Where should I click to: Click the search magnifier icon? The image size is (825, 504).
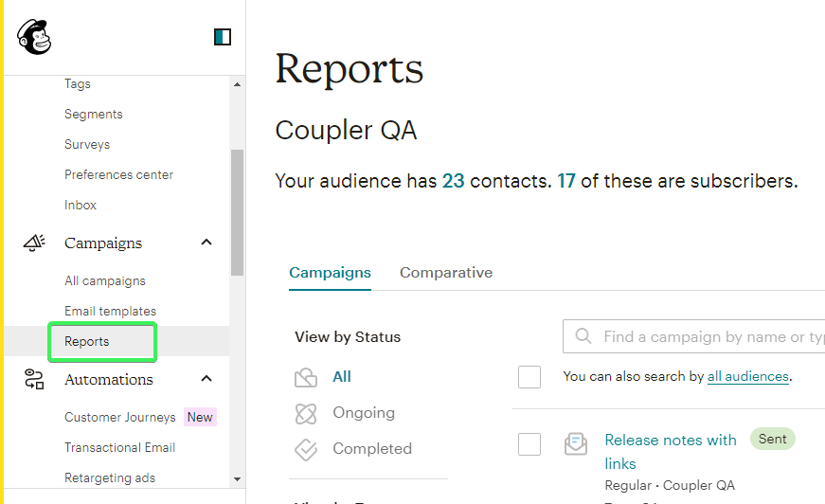point(583,335)
